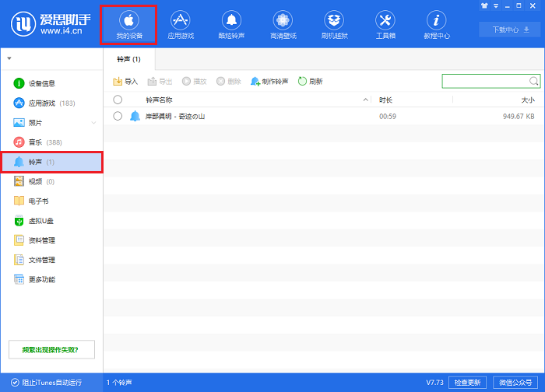Click the ringtone search input field
Image resolution: width=545 pixels, height=392 pixels.
coord(486,81)
